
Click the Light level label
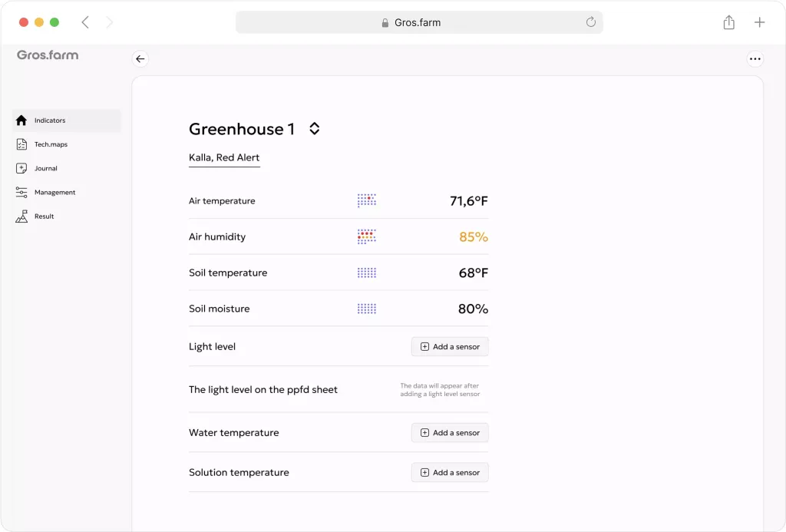[212, 346]
